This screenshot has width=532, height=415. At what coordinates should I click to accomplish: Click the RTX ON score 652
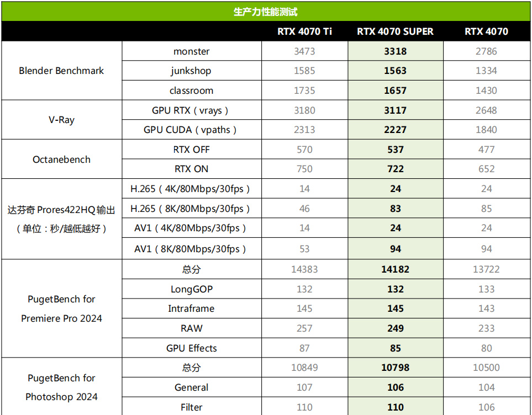pos(486,169)
